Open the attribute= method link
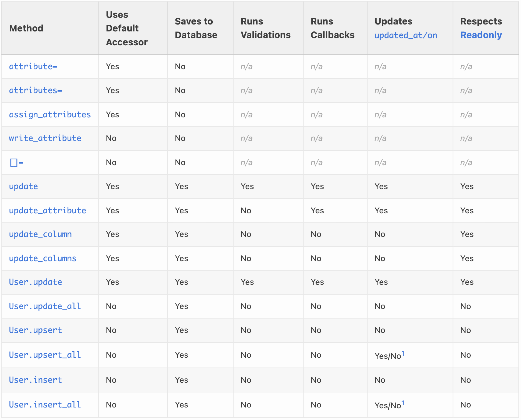 click(33, 66)
